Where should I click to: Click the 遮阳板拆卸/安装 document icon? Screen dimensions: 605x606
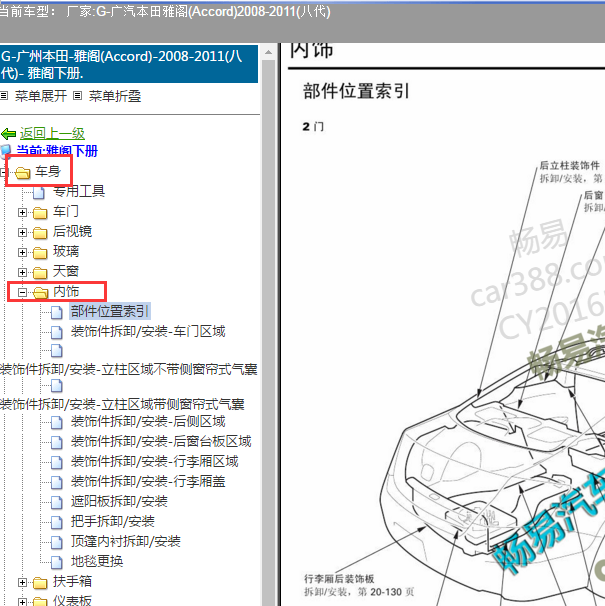point(56,502)
